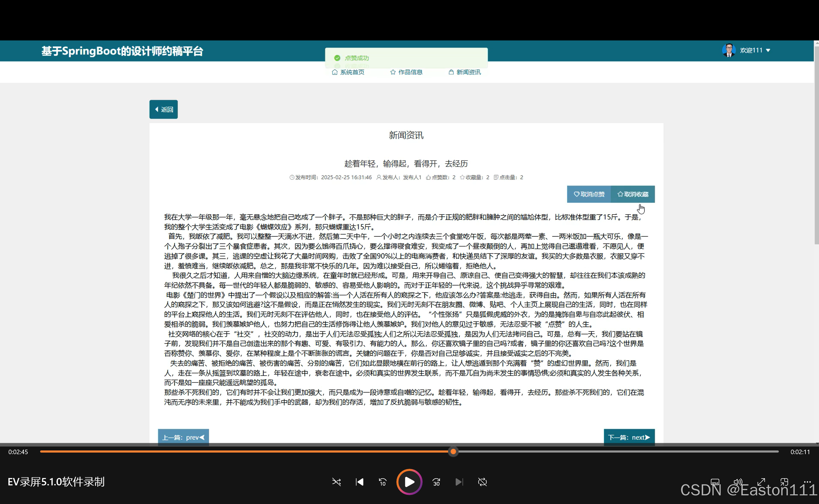The height and width of the screenshot is (504, 819).
Task: Open the subtitles icon in the player bar
Action: click(x=715, y=482)
